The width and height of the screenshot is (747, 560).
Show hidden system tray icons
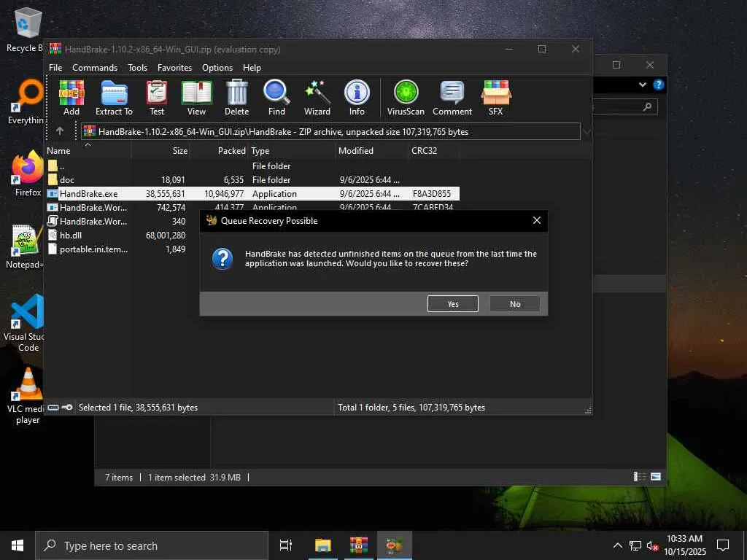[617, 545]
